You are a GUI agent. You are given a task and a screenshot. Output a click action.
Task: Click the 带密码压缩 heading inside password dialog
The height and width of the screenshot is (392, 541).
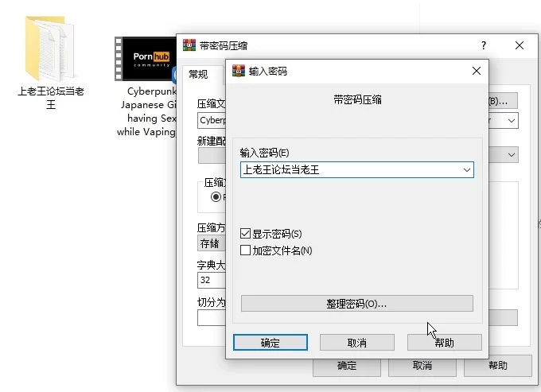click(357, 100)
